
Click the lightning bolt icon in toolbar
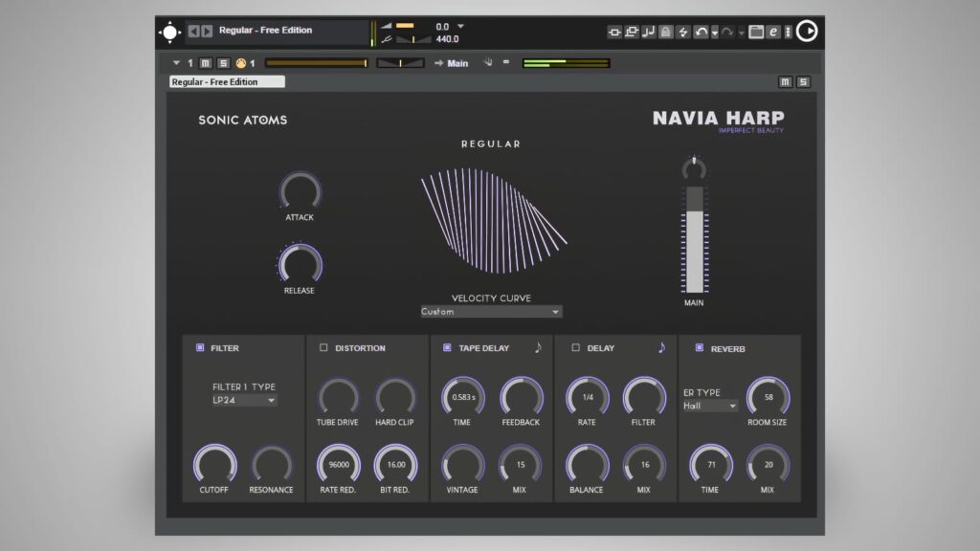683,32
